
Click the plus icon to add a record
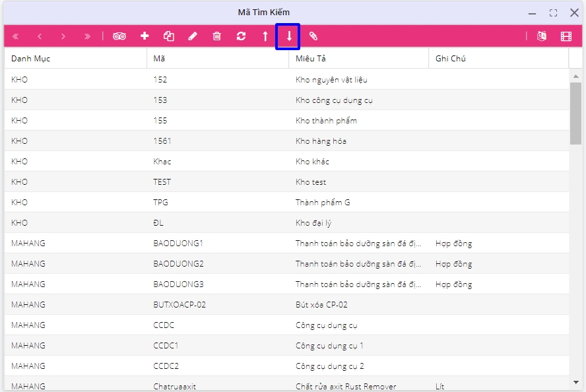click(145, 36)
